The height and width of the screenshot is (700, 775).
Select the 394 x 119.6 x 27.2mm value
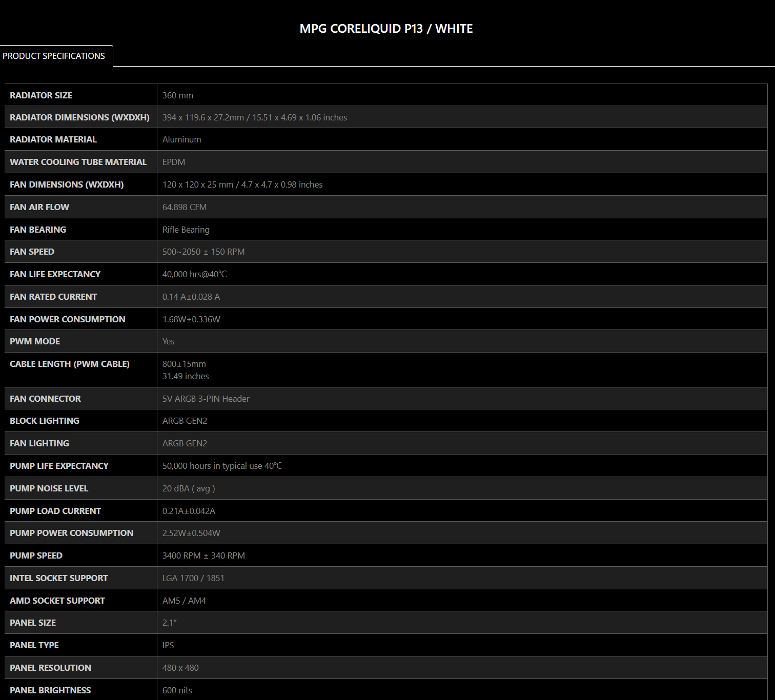(x=255, y=117)
